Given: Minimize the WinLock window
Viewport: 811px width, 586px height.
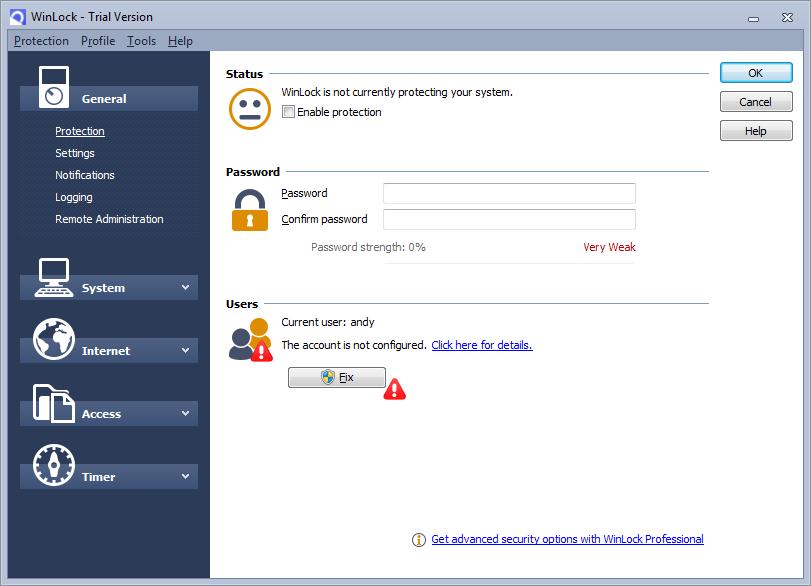Looking at the screenshot, I should (754, 19).
